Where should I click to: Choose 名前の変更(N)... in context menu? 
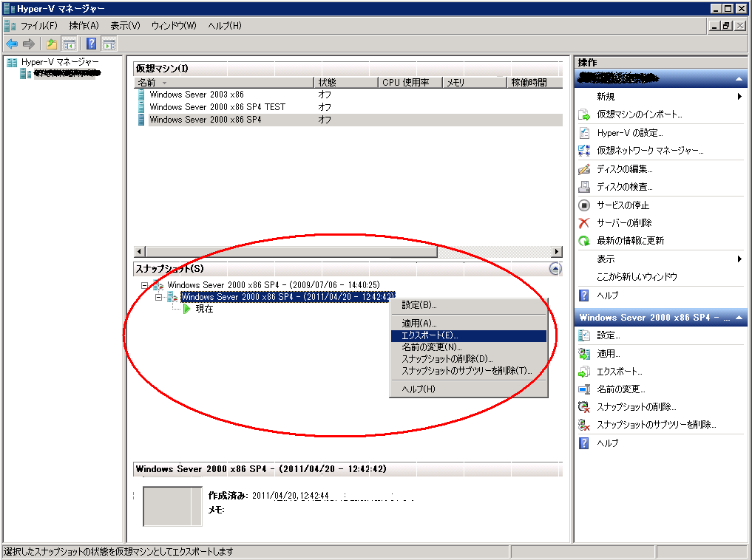(x=469, y=346)
